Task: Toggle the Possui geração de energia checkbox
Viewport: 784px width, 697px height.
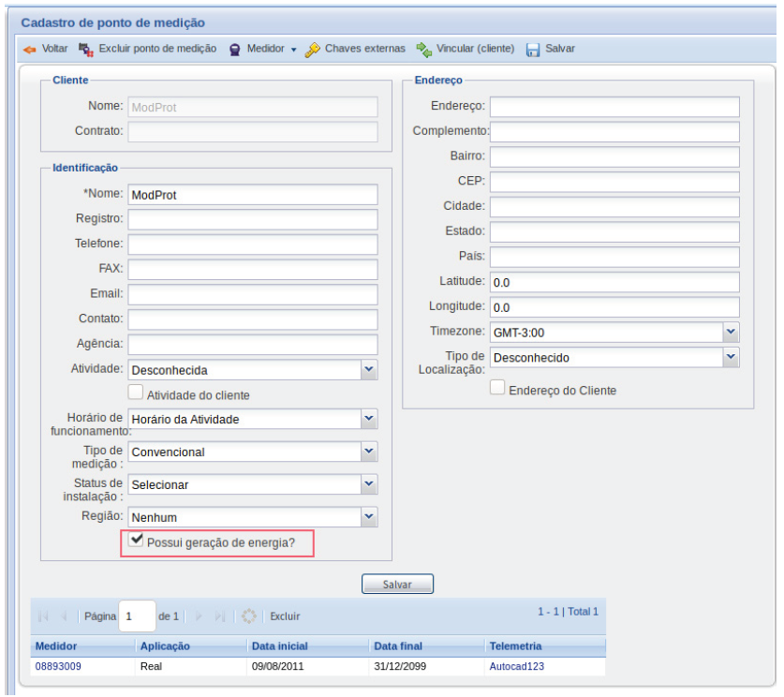Action: pyautogui.click(x=137, y=541)
